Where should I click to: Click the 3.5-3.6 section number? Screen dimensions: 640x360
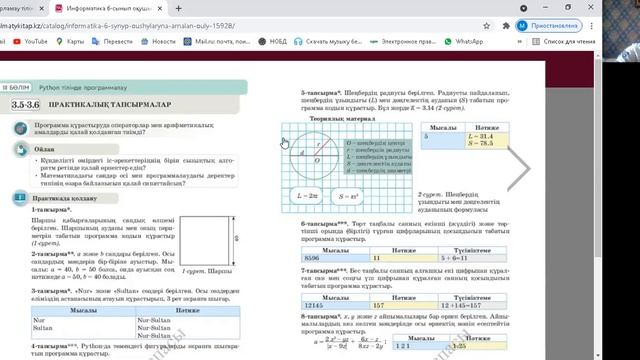25,104
